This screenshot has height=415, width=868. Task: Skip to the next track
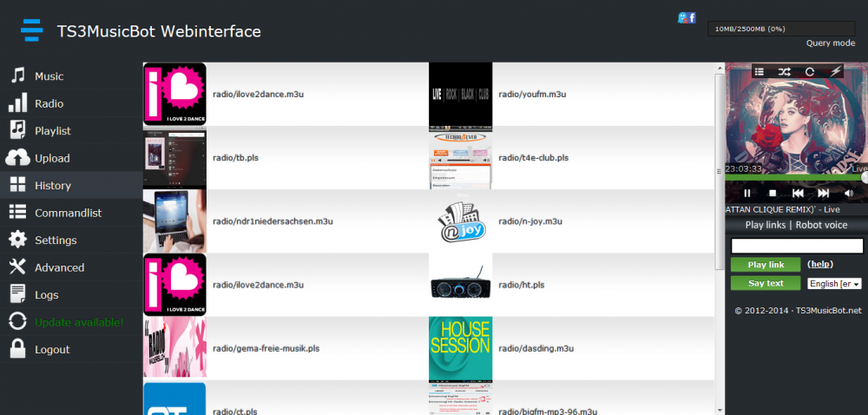click(x=824, y=193)
